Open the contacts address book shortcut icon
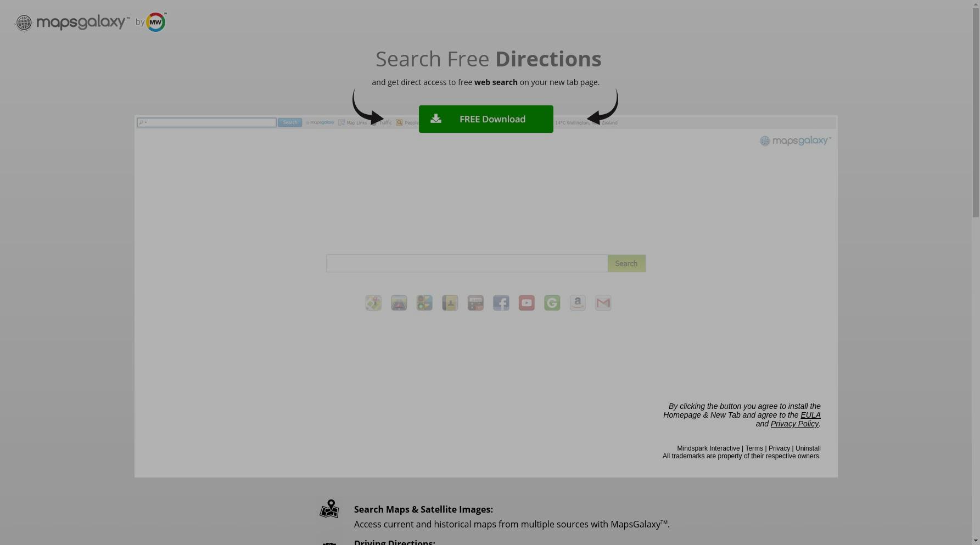The image size is (980, 545). (x=450, y=303)
